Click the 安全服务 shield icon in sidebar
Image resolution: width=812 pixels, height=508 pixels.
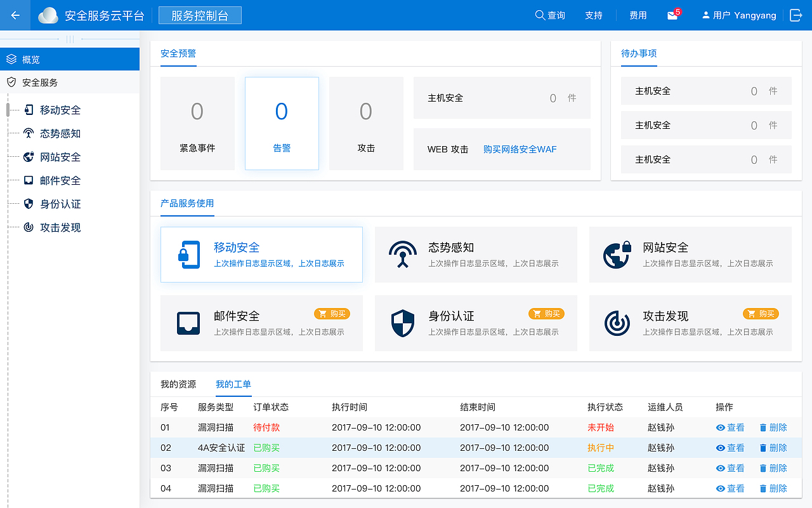11,82
